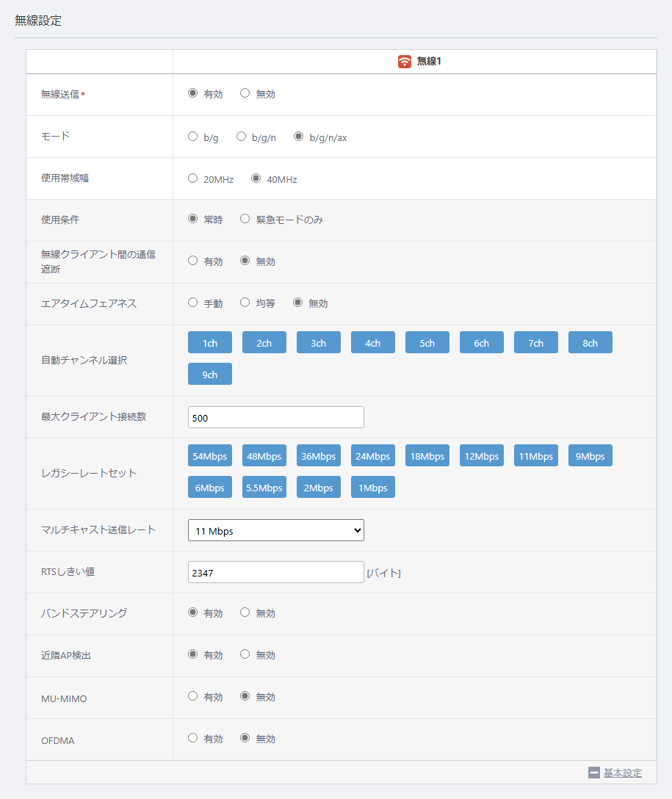Enable バンドステアリング with 有効
Screen dimensions: 672x799
[x=192, y=612]
